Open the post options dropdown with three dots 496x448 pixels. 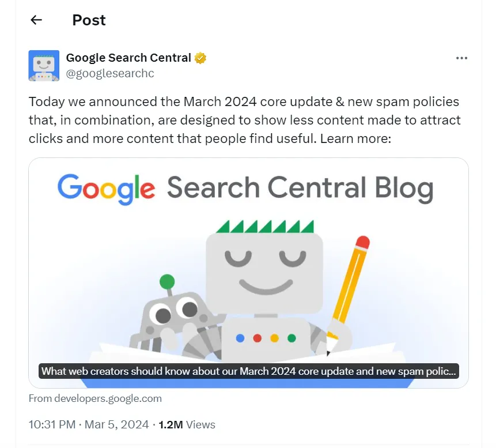pyautogui.click(x=461, y=58)
